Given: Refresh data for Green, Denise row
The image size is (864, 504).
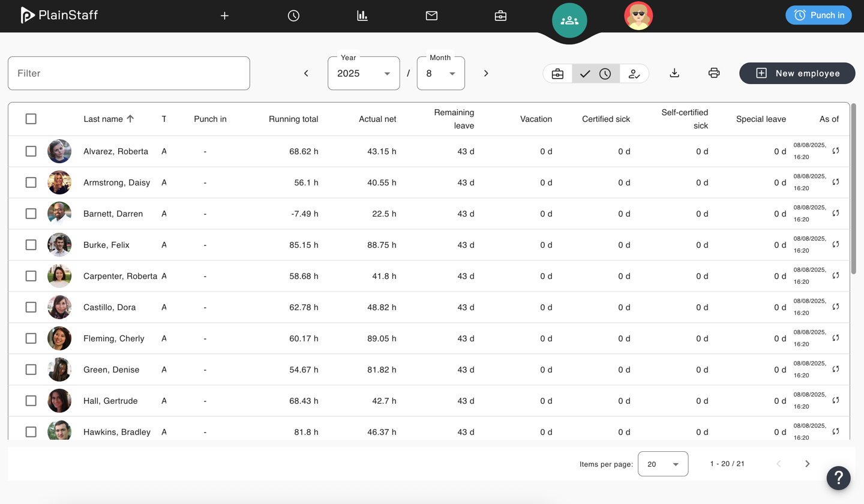Looking at the screenshot, I should point(836,369).
